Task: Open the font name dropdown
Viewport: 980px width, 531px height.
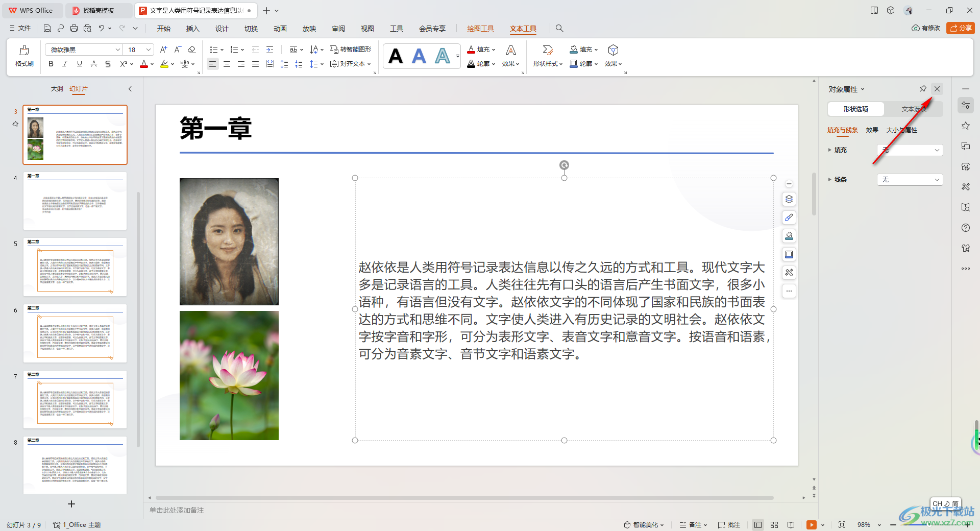Action: tap(118, 50)
